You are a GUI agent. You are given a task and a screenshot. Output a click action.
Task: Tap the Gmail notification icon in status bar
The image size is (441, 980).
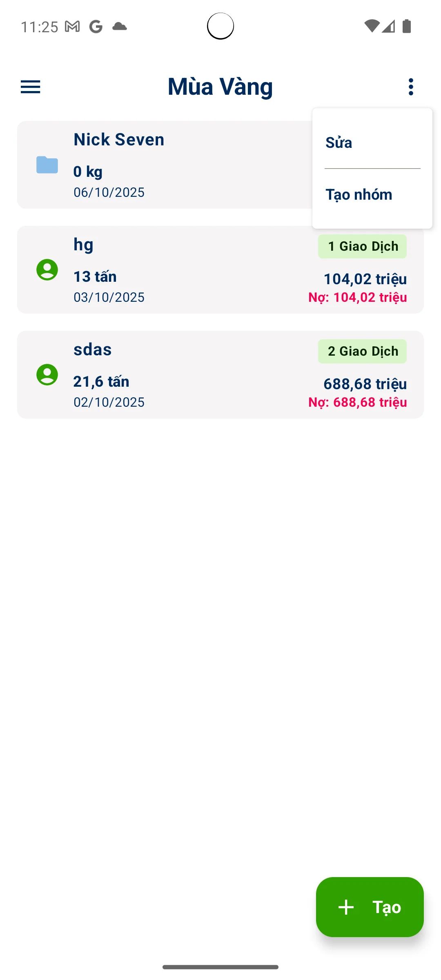coord(72,27)
